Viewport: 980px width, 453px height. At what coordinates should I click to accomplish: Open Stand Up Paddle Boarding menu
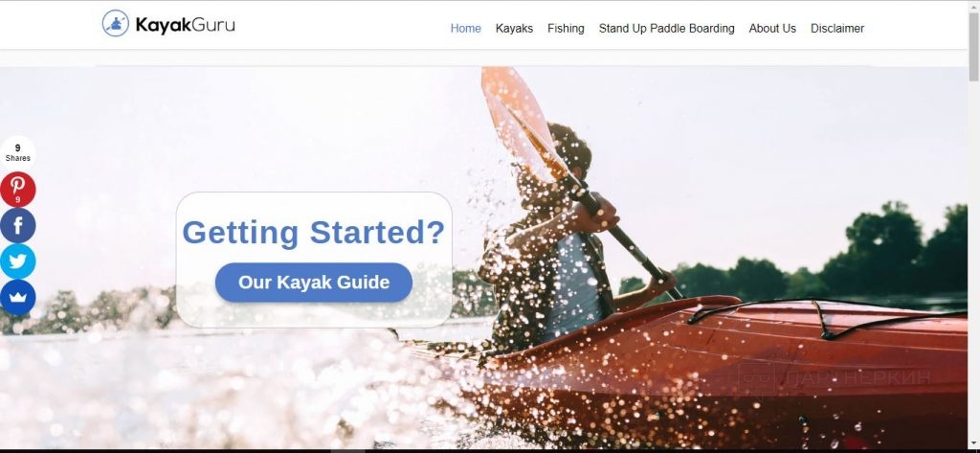[x=666, y=28]
